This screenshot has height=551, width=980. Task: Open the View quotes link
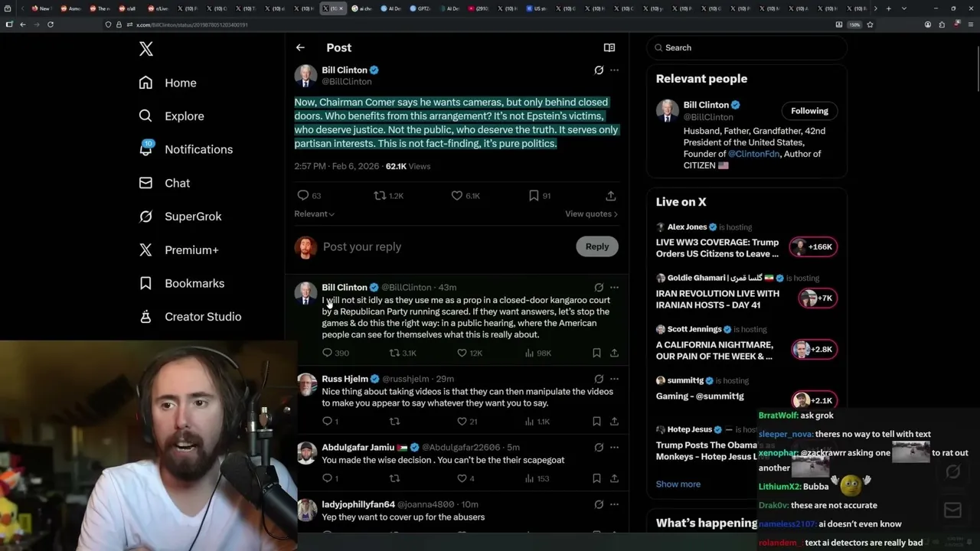click(591, 214)
